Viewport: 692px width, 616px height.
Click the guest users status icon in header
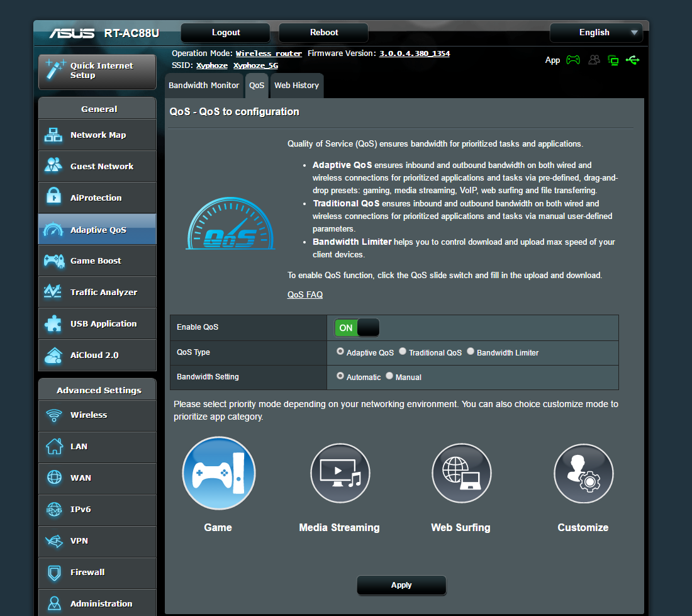click(594, 60)
